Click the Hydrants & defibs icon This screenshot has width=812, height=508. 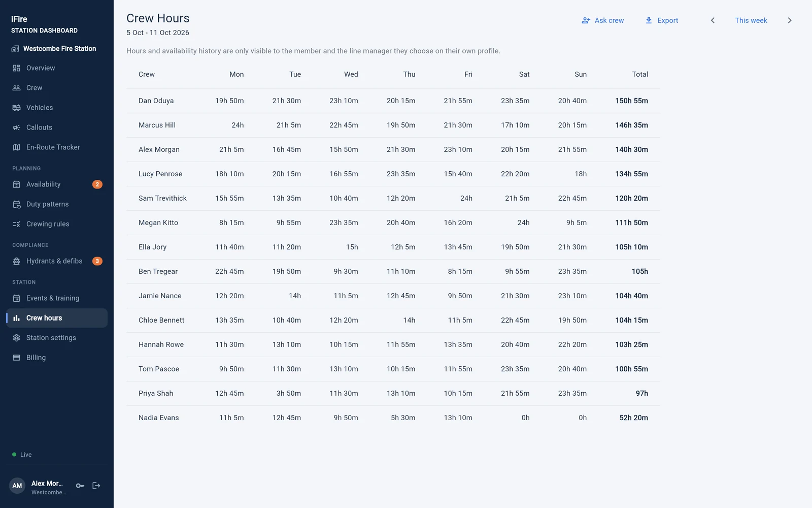tap(16, 261)
